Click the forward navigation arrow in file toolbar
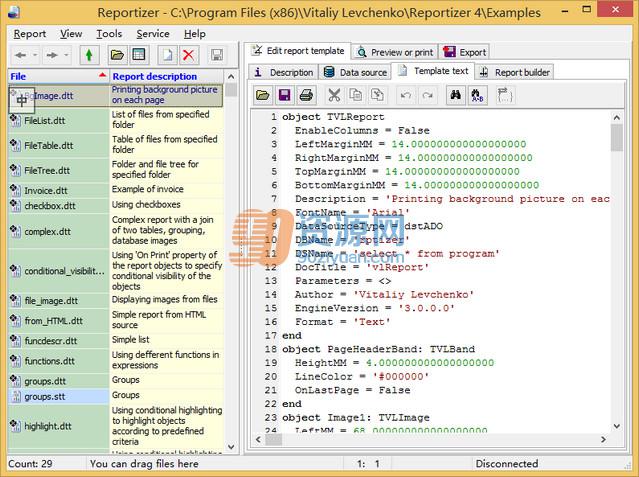Image resolution: width=639 pixels, height=477 pixels. click(52, 55)
